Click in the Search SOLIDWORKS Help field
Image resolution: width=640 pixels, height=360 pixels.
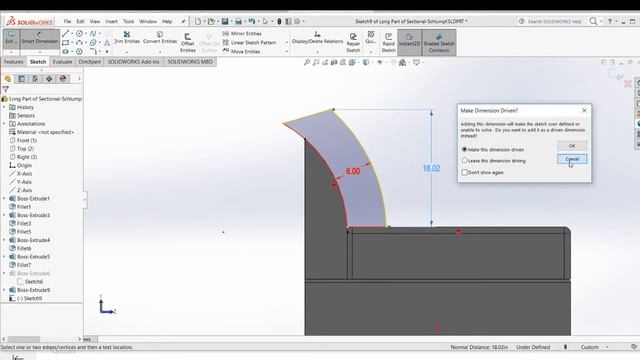click(x=554, y=21)
